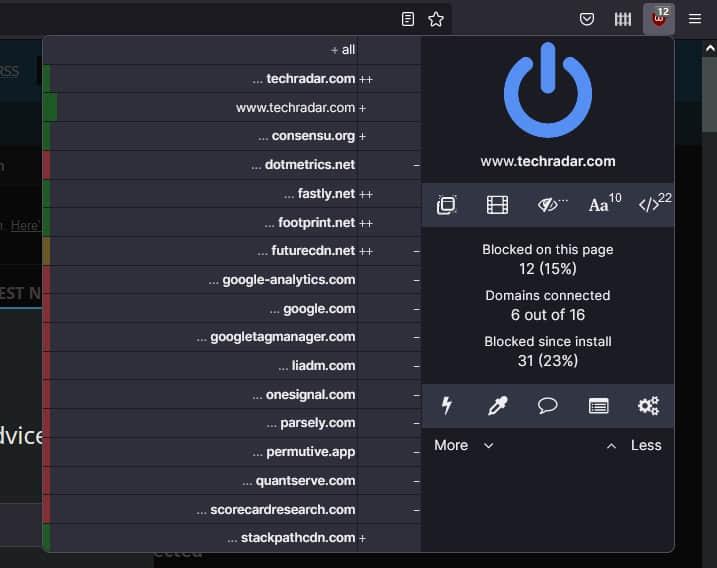Bookmark this page with the star icon
This screenshot has height=568, width=717.
pos(436,19)
